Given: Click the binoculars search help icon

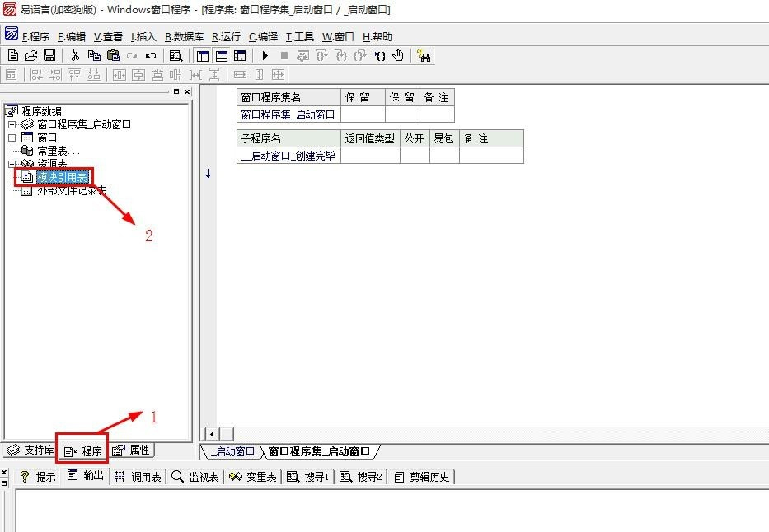Looking at the screenshot, I should click(424, 56).
